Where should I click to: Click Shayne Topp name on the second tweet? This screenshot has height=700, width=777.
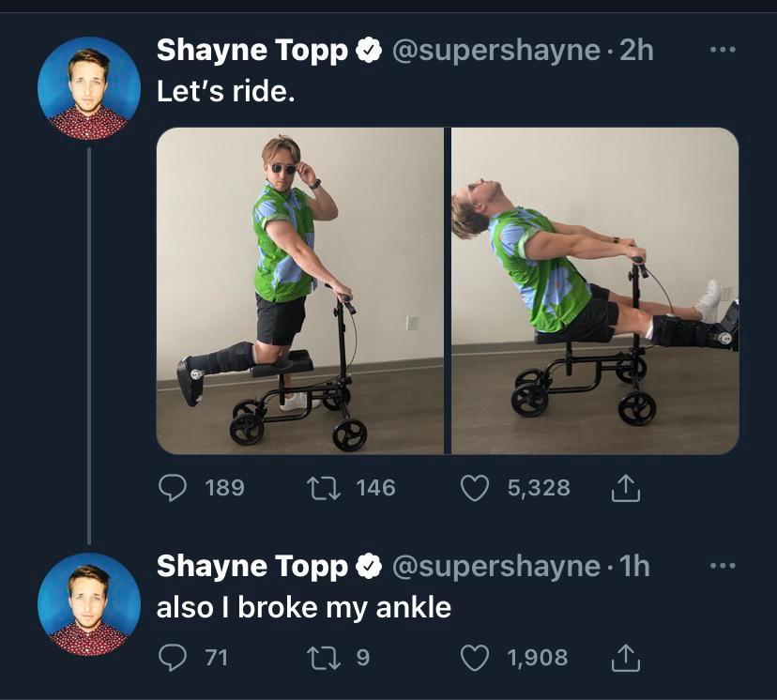(x=251, y=567)
